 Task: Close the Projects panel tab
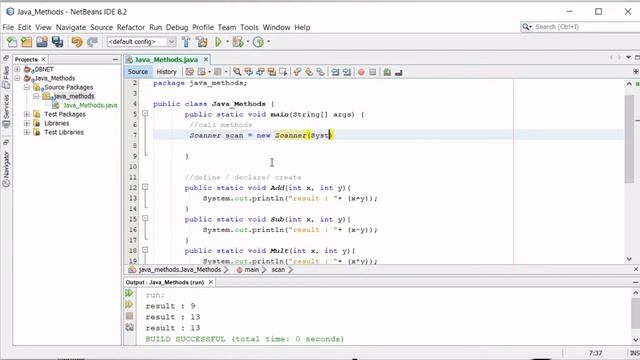(43, 59)
